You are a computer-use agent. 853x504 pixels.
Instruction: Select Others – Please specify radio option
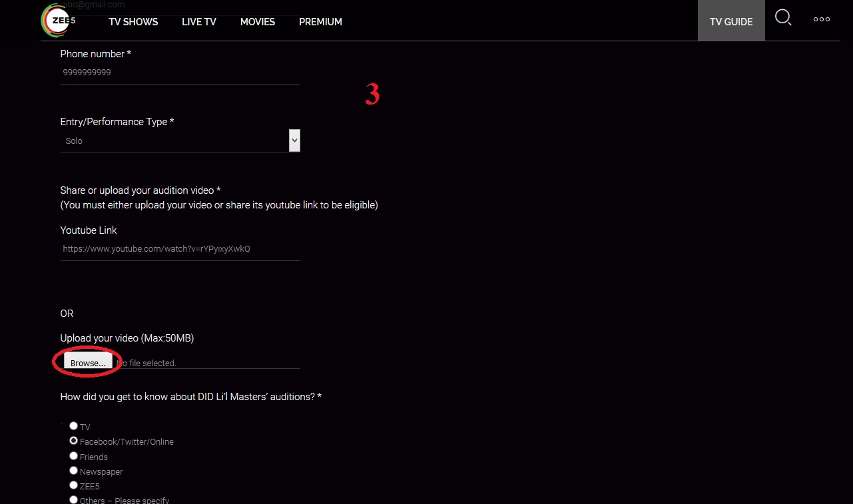(x=74, y=499)
